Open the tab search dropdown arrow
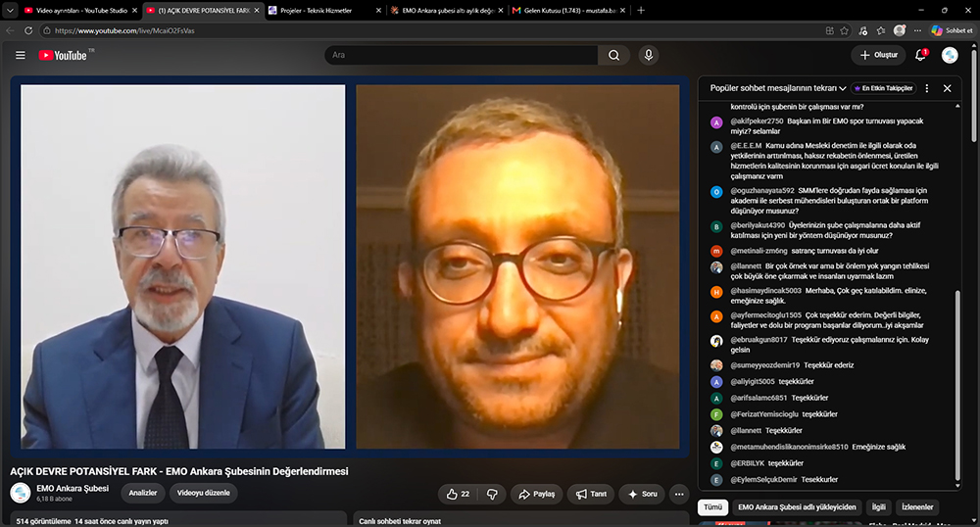Screen dimensions: 980x527 [10, 10]
